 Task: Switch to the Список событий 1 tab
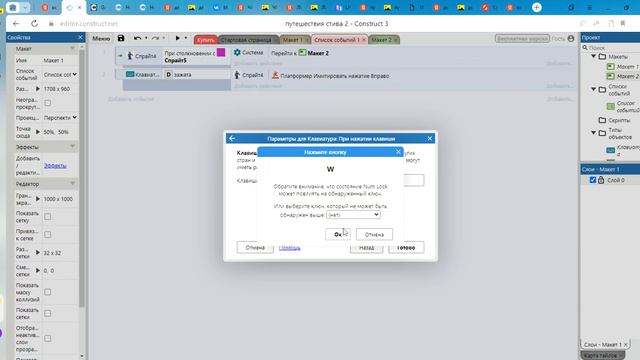337,40
